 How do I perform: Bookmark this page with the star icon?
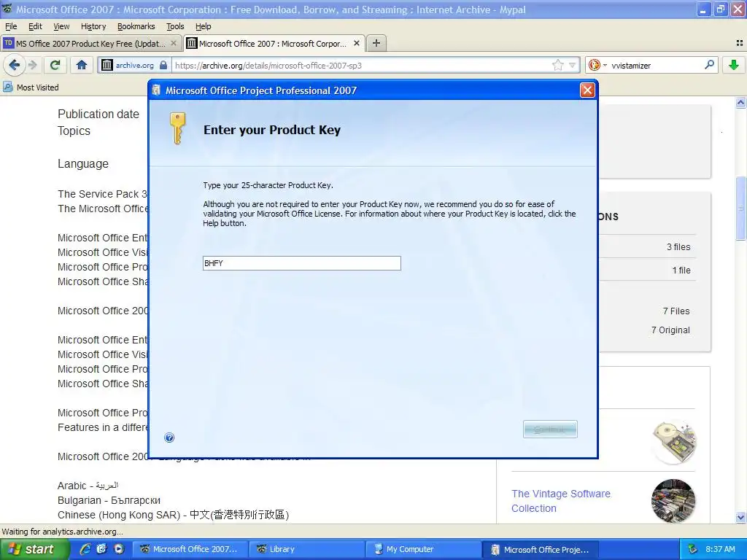558,65
